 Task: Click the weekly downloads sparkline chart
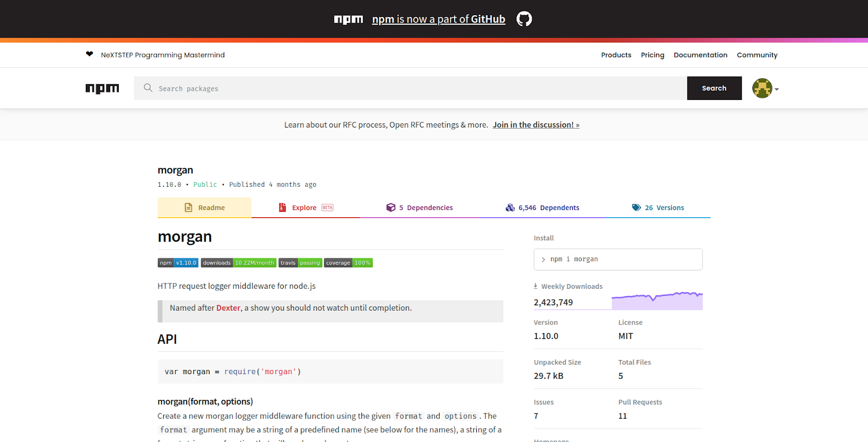(x=657, y=300)
